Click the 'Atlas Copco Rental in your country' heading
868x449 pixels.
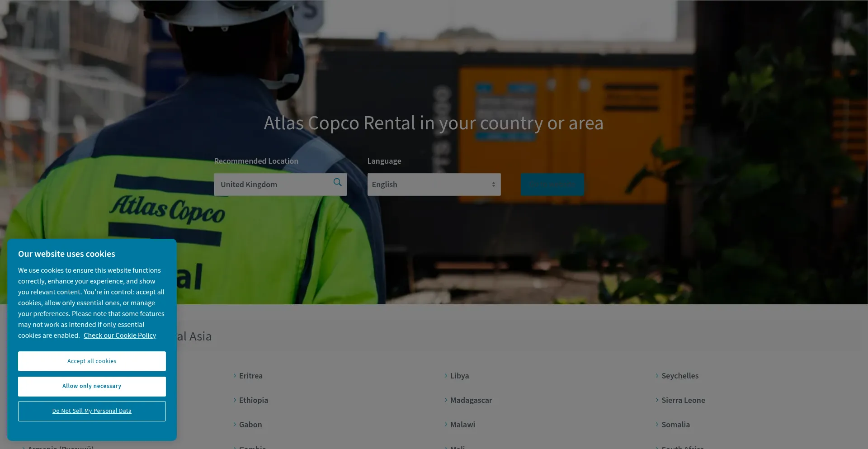click(434, 123)
